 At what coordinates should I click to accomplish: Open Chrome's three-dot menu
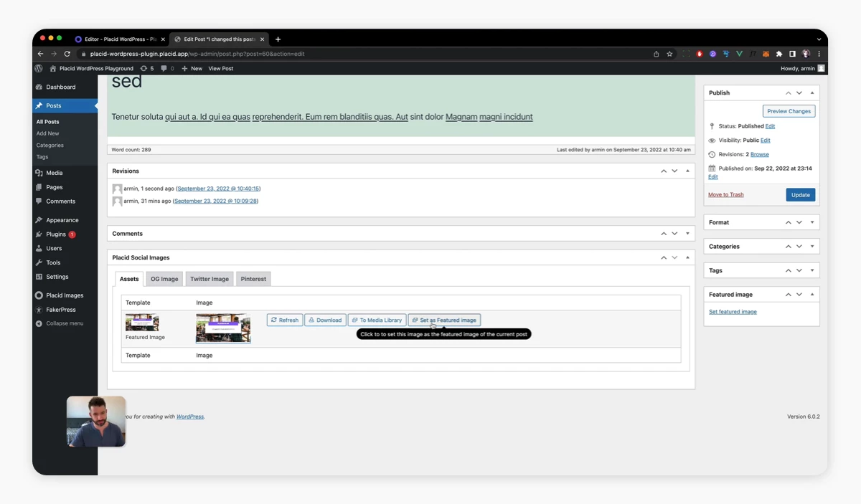tap(819, 54)
